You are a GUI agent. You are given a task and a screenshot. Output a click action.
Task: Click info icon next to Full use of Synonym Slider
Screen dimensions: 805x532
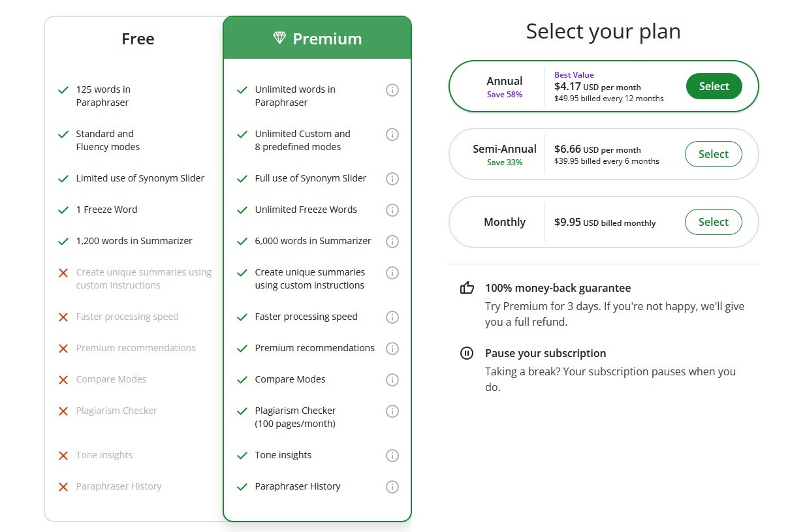click(x=392, y=179)
